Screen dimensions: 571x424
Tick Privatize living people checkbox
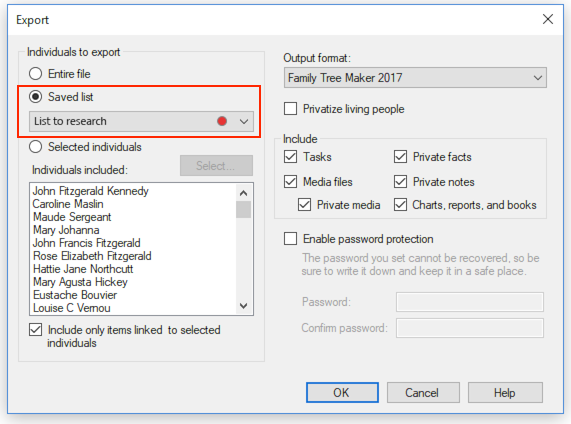pos(290,109)
